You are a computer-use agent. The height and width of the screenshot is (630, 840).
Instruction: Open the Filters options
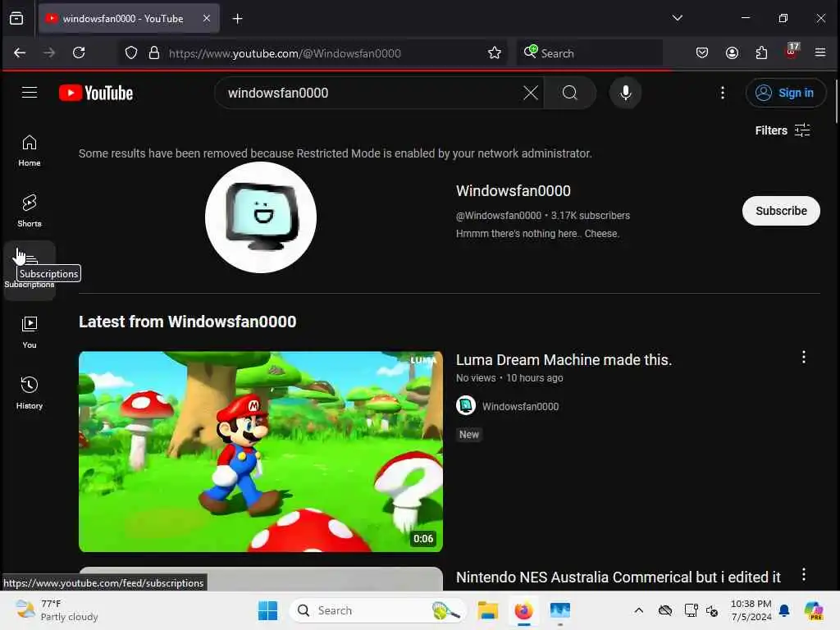(x=782, y=130)
